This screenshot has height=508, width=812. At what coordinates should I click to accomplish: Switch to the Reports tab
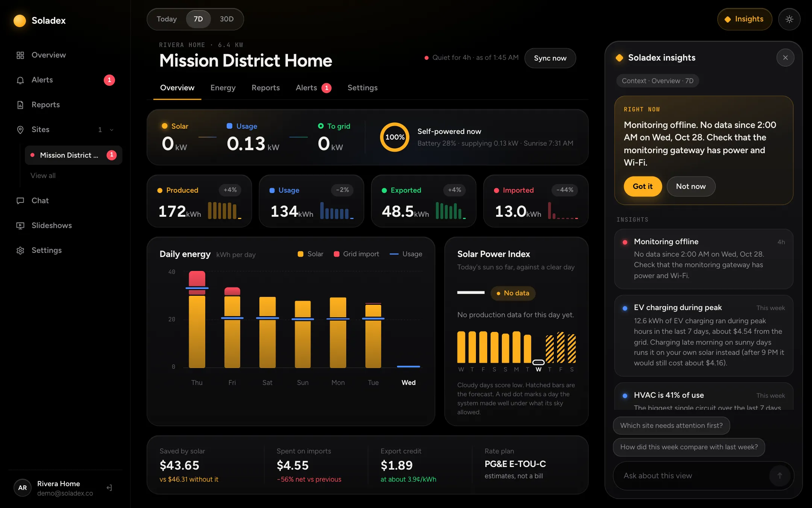(x=266, y=88)
